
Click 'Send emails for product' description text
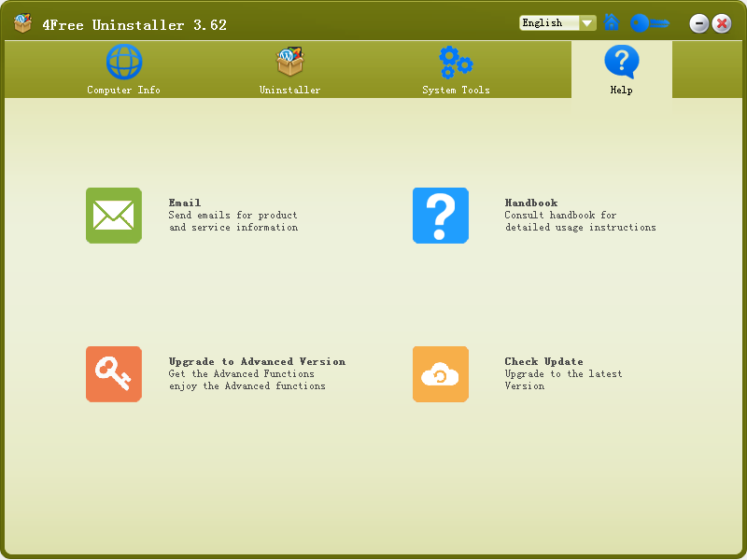(233, 216)
